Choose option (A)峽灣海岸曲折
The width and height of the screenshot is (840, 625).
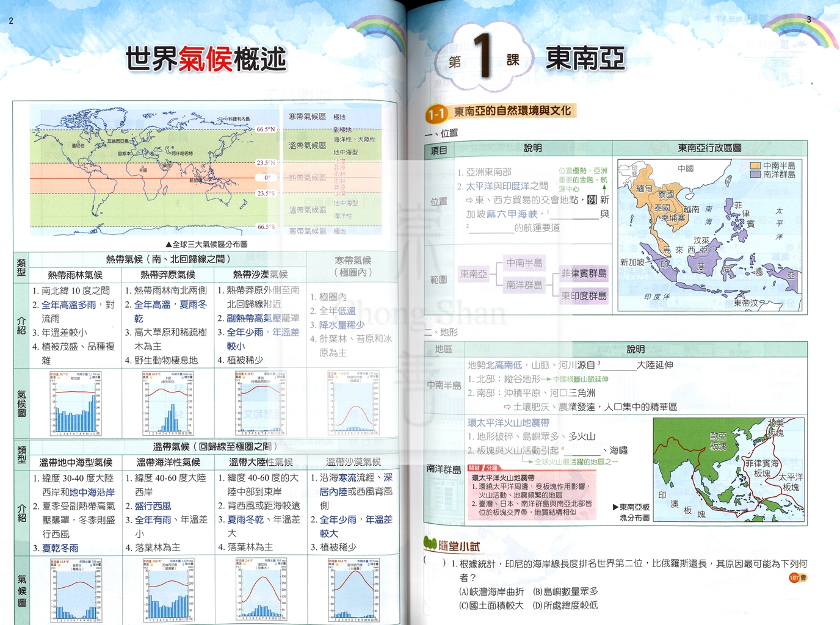tap(491, 591)
